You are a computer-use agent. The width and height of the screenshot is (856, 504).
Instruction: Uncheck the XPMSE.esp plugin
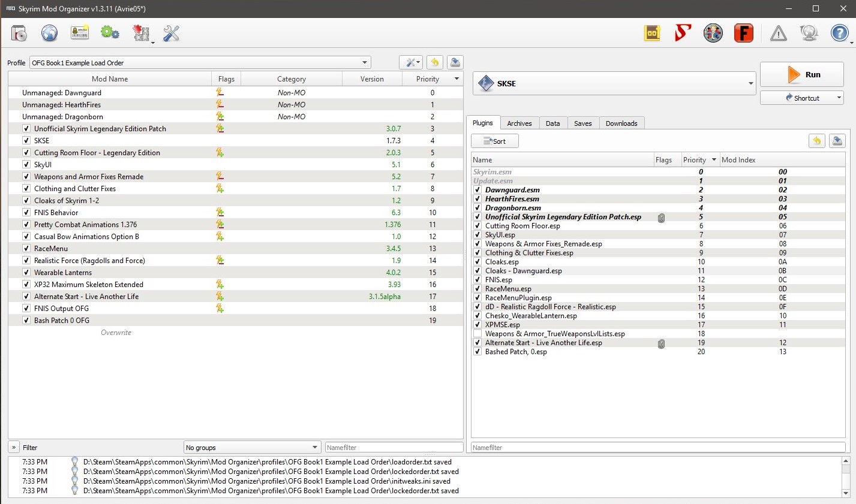coord(477,325)
